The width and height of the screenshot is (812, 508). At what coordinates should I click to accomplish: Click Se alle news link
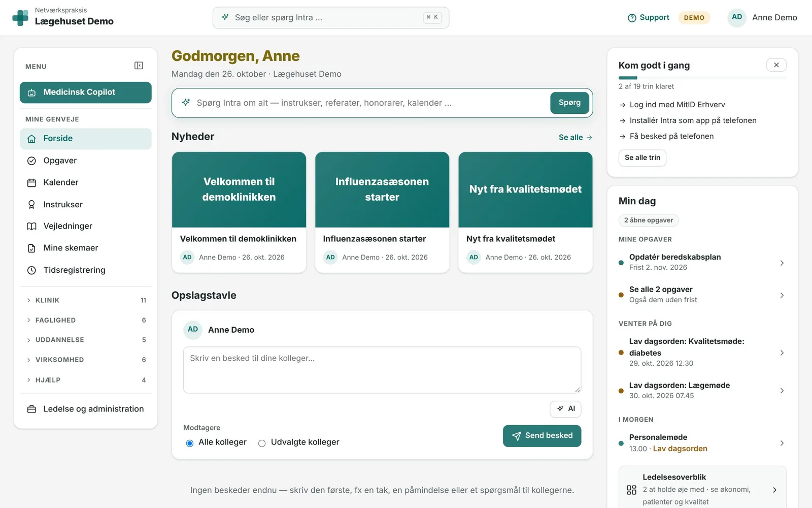point(575,137)
